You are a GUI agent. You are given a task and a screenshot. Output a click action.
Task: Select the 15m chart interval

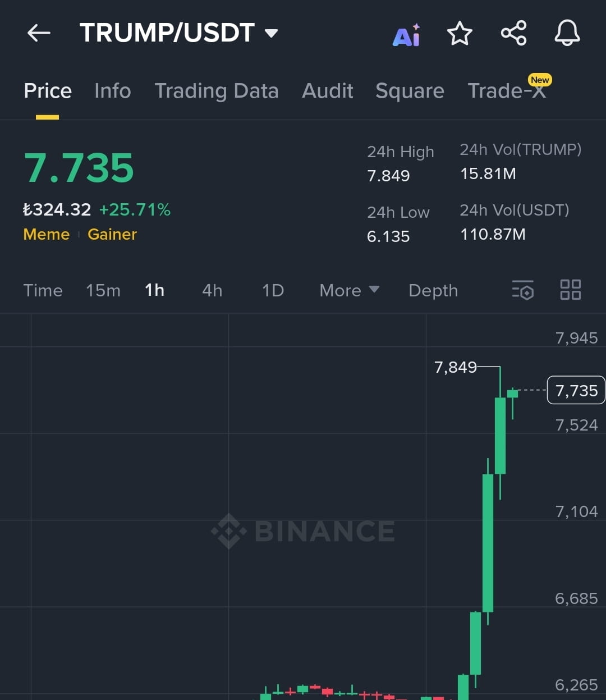click(103, 290)
